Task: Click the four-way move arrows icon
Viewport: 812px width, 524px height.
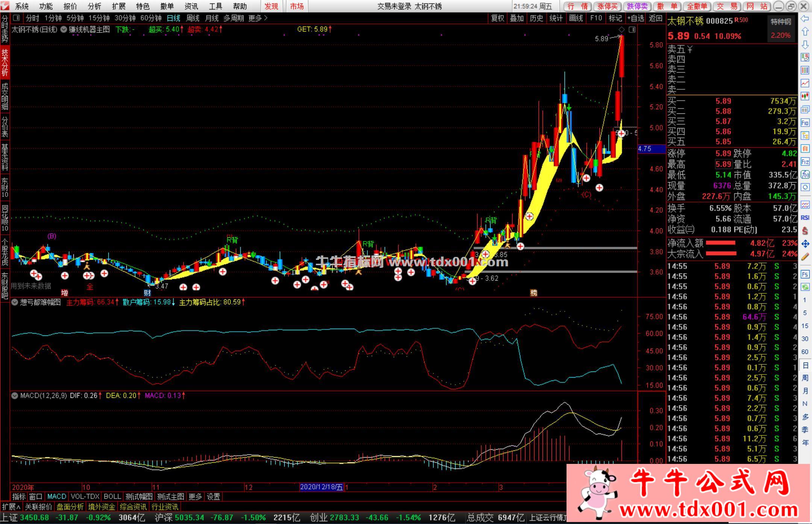Action: 805,244
